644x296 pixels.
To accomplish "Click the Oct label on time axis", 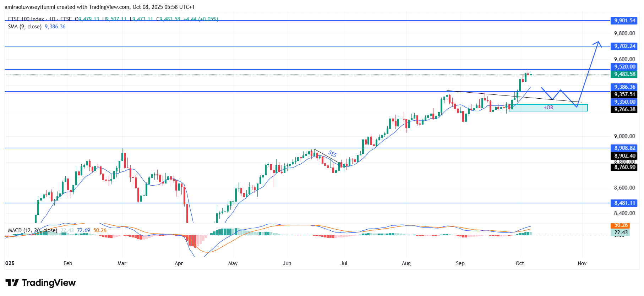I will [x=520, y=263].
